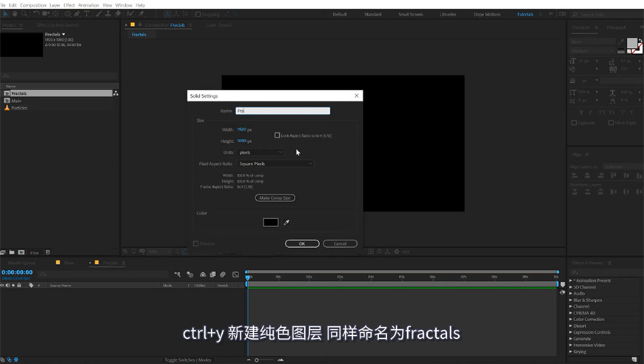Enable the Preview checkbox in Solid Settings

tap(196, 243)
